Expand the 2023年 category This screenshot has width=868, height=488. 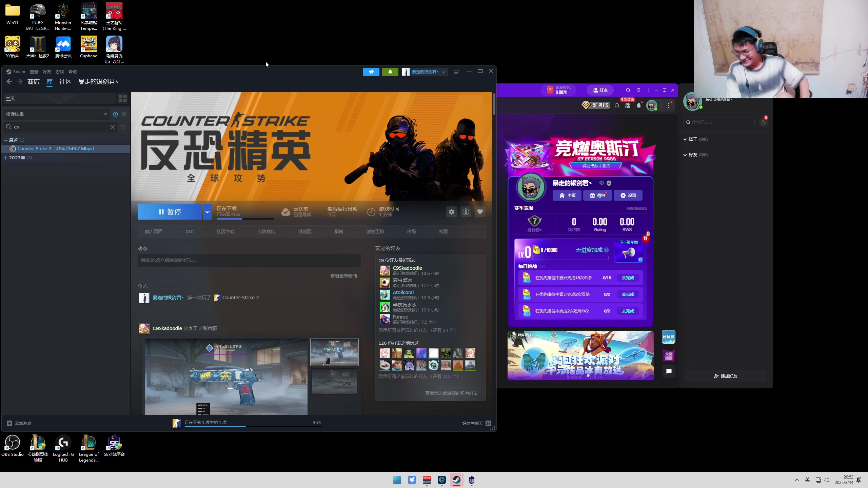(6, 158)
